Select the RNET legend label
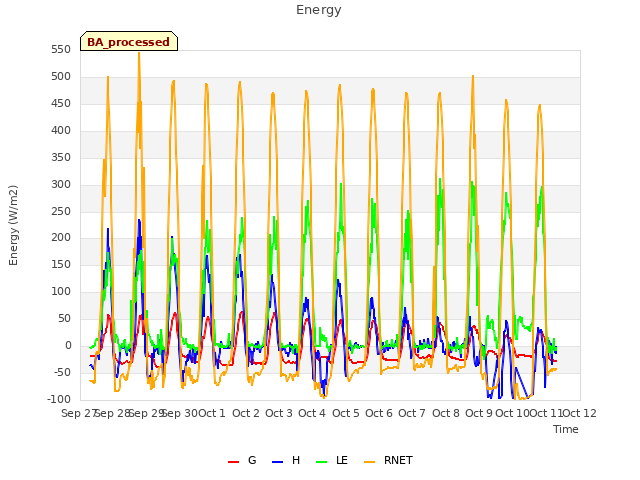 398,460
